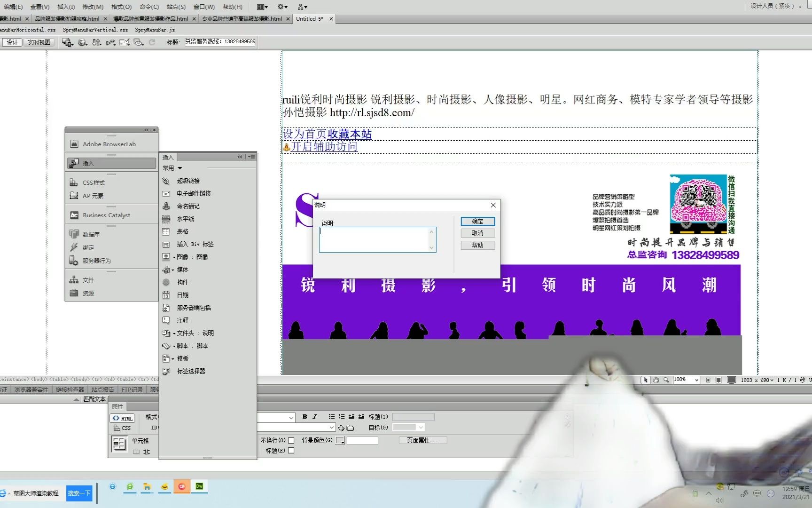The image size is (812, 508).
Task: Open the AP 元素 panel
Action: 111,196
